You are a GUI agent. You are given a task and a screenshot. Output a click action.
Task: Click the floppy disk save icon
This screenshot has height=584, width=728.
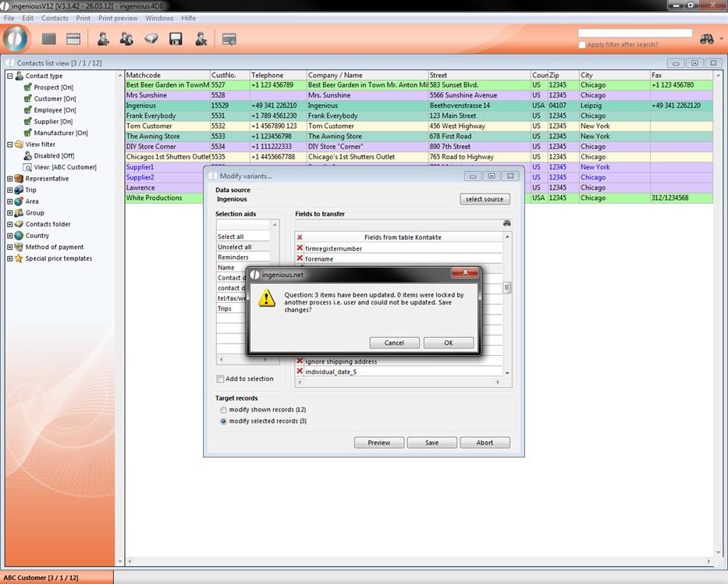tap(176, 39)
